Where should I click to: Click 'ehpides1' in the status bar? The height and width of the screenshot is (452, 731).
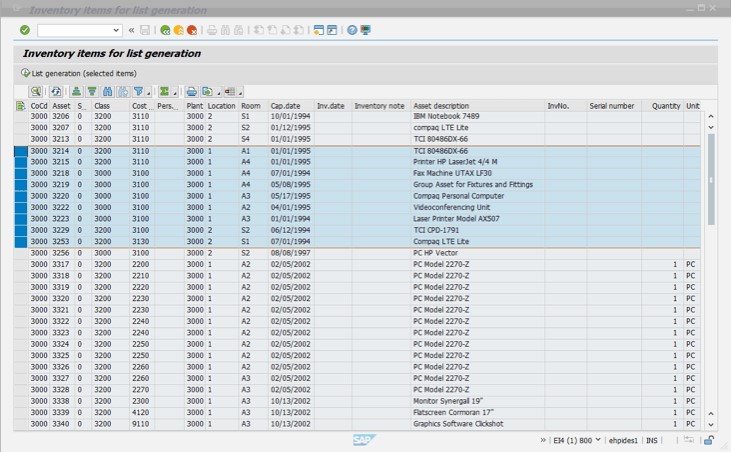623,440
